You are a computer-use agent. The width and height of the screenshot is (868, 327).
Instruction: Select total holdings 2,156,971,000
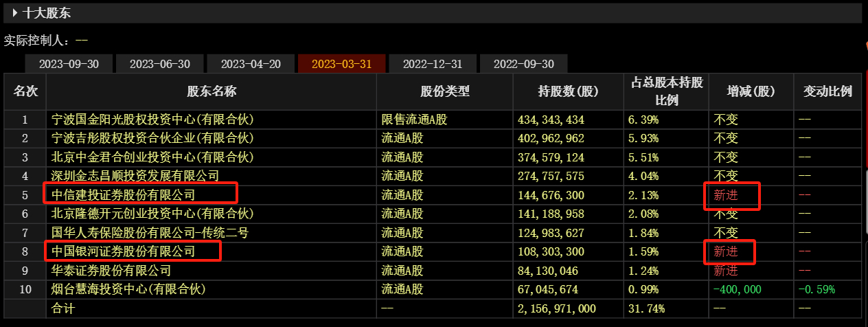point(557,308)
